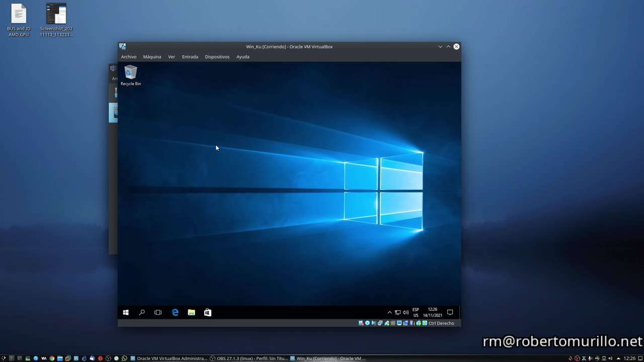Click the KDE panel clock 12:26
This screenshot has height=362, width=644.
click(629, 358)
